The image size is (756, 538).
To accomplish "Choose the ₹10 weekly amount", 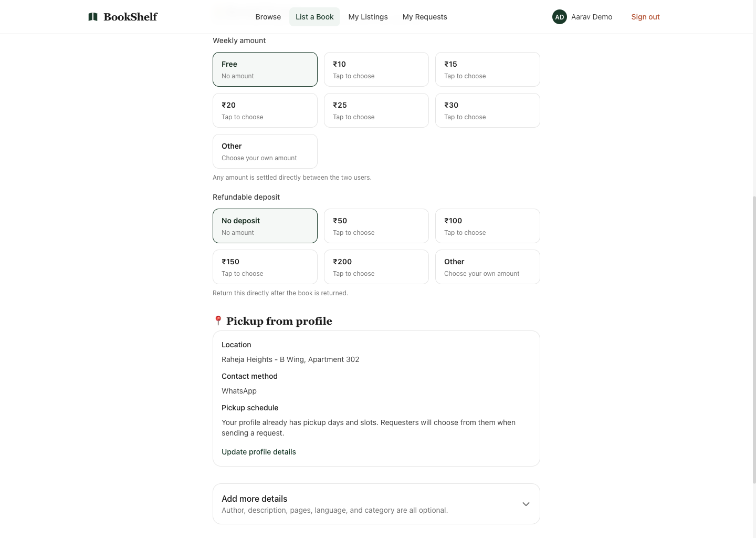I will [x=376, y=69].
